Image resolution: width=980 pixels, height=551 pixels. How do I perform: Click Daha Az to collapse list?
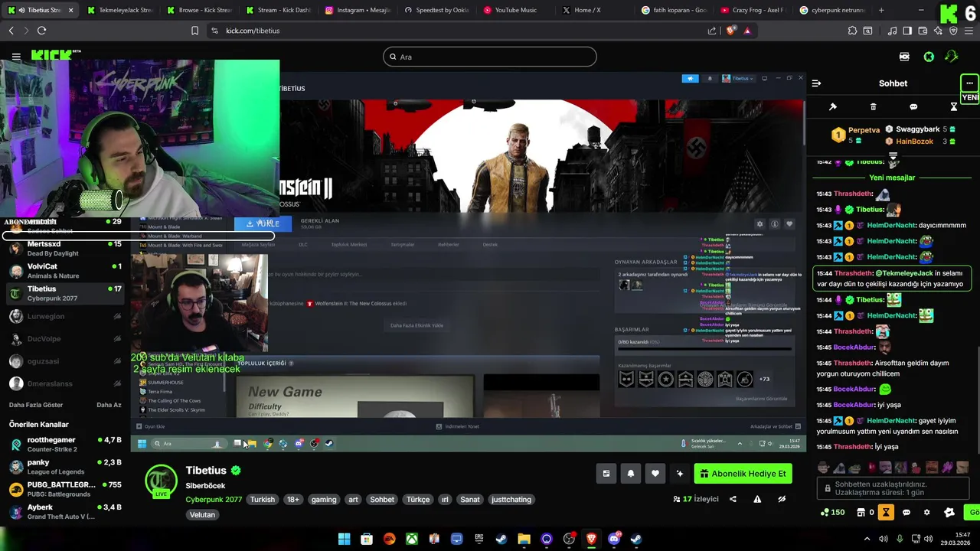click(x=109, y=405)
